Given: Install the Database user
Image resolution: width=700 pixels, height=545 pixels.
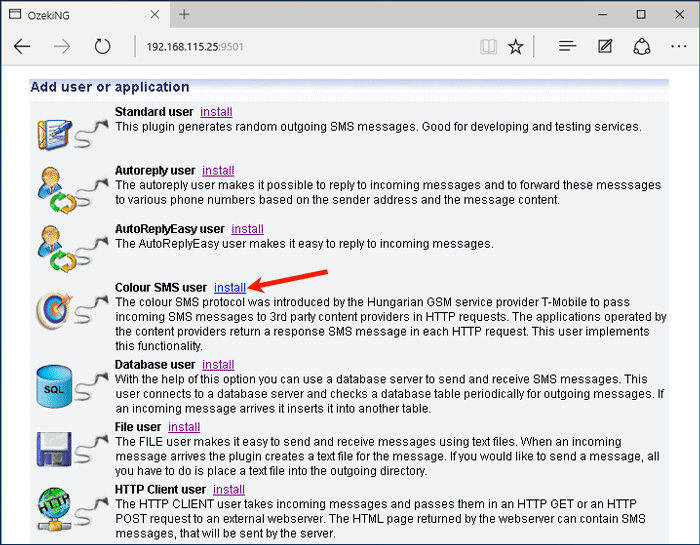Looking at the screenshot, I should click(218, 364).
